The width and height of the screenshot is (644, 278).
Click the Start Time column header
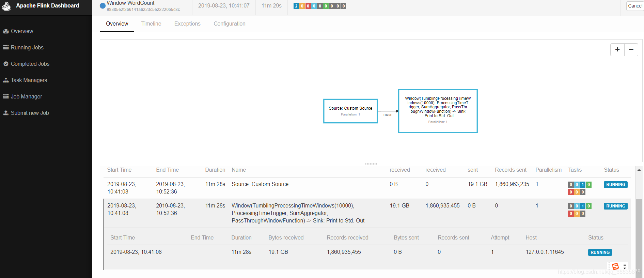point(119,170)
